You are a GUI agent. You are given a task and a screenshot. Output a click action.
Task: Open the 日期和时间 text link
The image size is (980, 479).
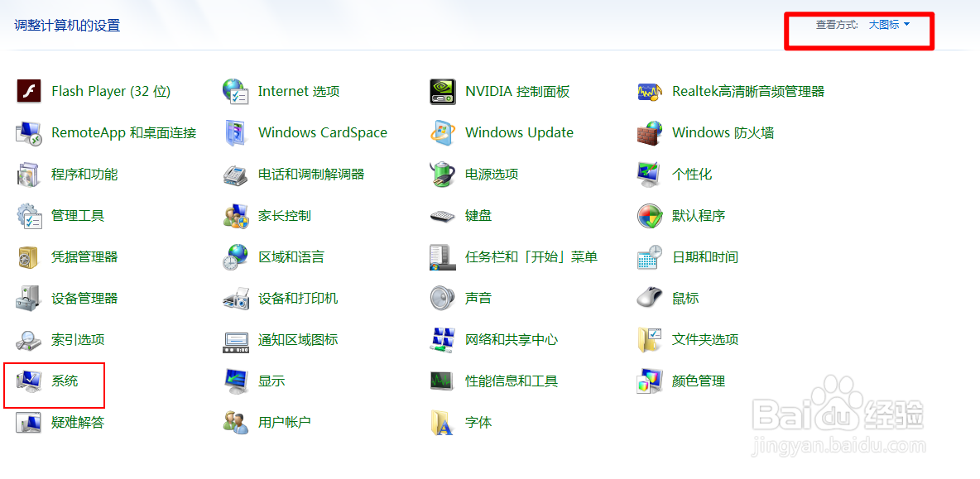point(705,256)
